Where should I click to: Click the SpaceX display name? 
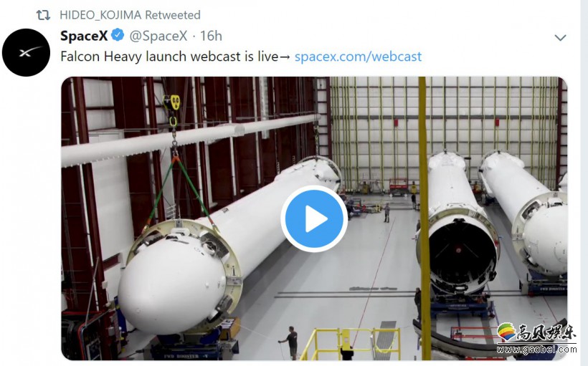(84, 36)
